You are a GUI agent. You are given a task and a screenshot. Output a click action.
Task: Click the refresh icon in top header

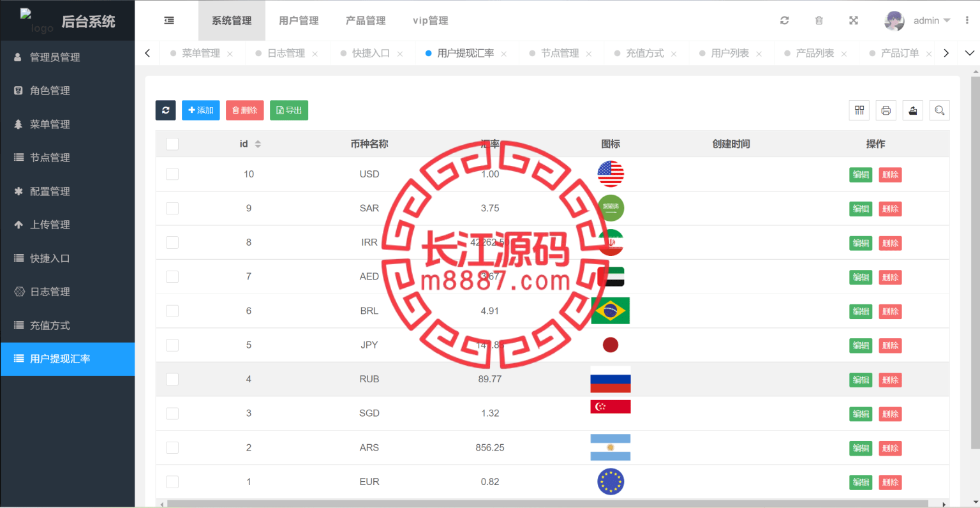784,20
